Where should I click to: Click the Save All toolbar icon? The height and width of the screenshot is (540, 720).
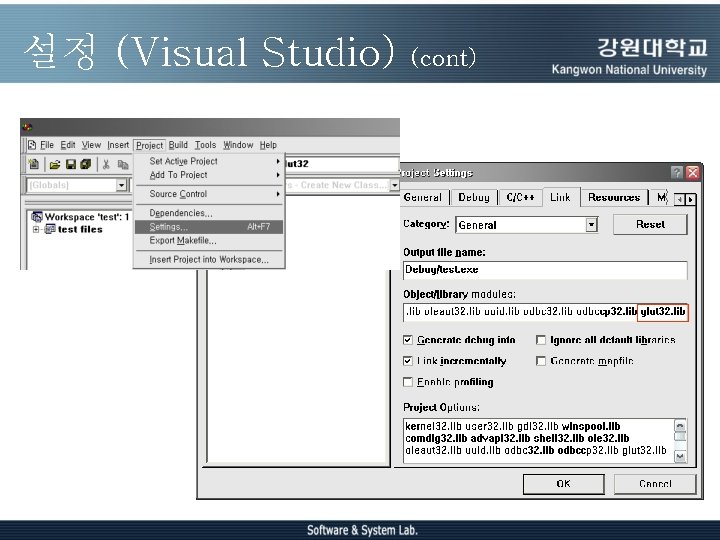[85, 164]
